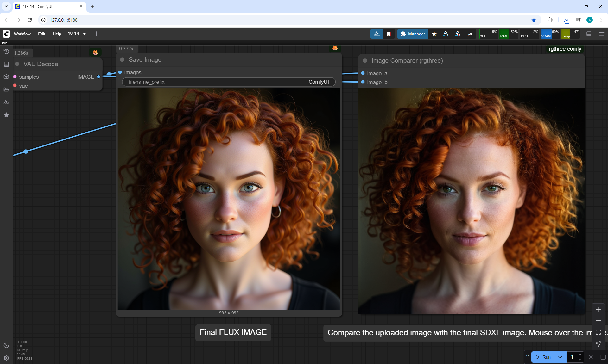Click the fit view icon
The image size is (608, 364).
point(598,332)
